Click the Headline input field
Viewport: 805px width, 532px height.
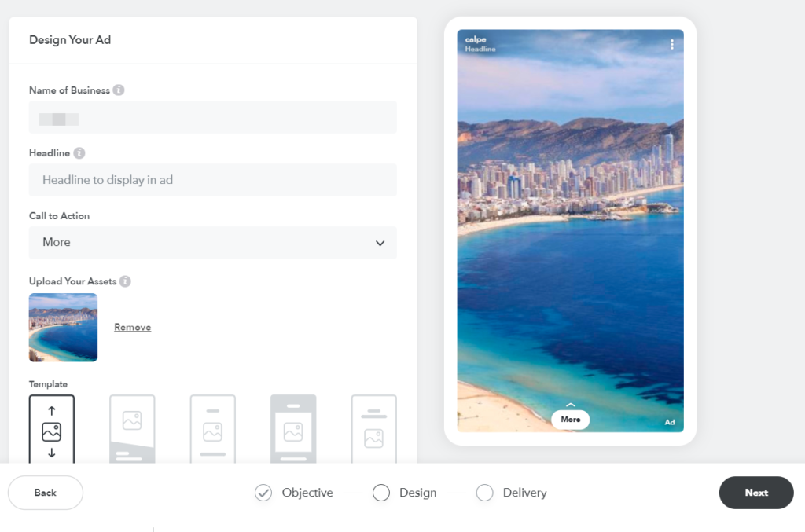[212, 180]
